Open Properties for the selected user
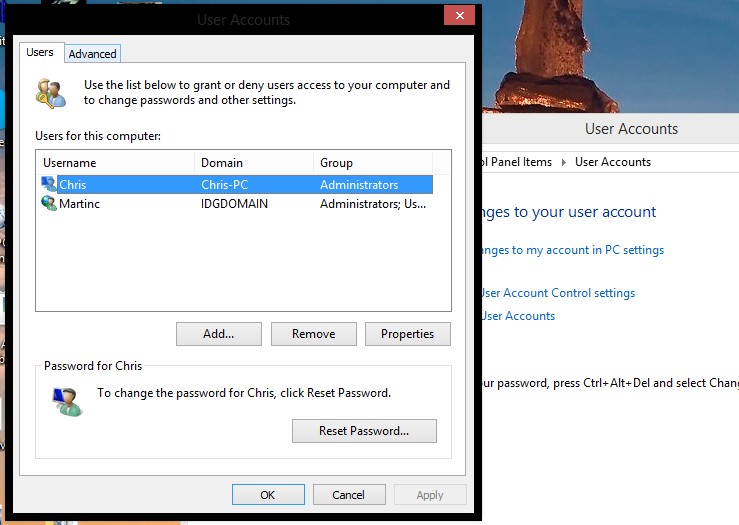739x525 pixels. click(408, 334)
